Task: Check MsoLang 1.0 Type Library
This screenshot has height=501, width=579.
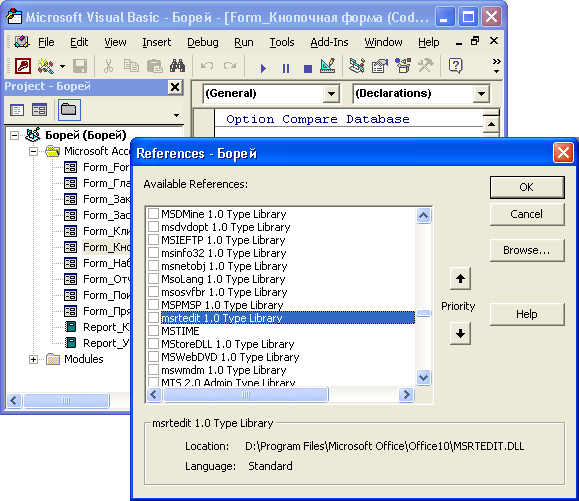Action: [x=153, y=279]
